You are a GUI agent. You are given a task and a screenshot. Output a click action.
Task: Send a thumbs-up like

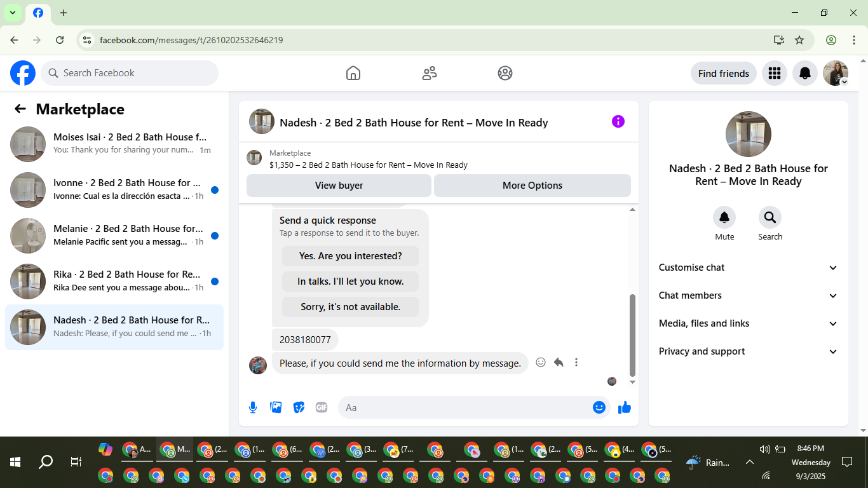625,407
